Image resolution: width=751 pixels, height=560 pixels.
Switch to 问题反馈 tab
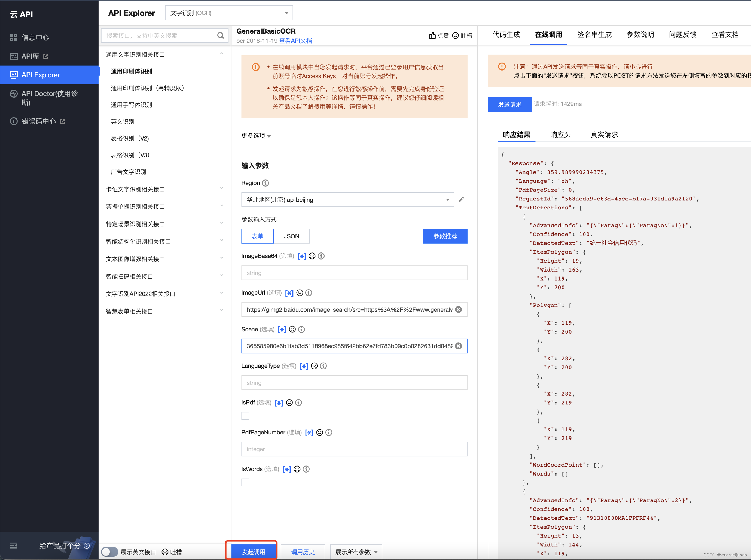pos(683,35)
